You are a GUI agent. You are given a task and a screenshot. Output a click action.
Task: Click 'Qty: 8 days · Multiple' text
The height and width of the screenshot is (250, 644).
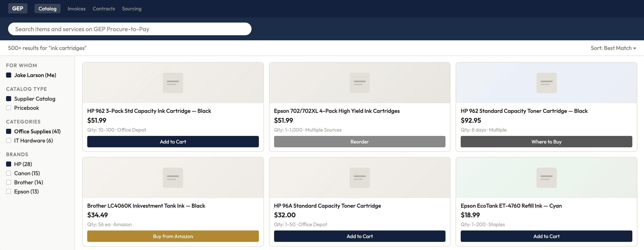coord(484,130)
